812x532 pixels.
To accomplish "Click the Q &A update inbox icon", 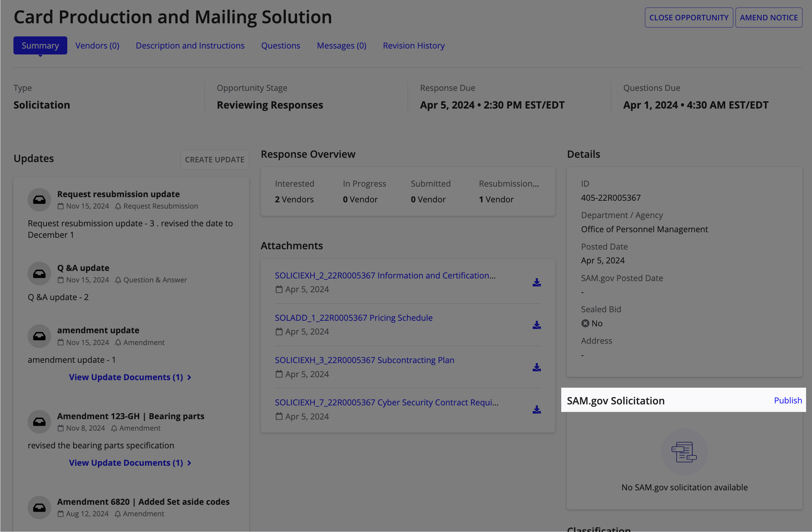I will tap(39, 274).
